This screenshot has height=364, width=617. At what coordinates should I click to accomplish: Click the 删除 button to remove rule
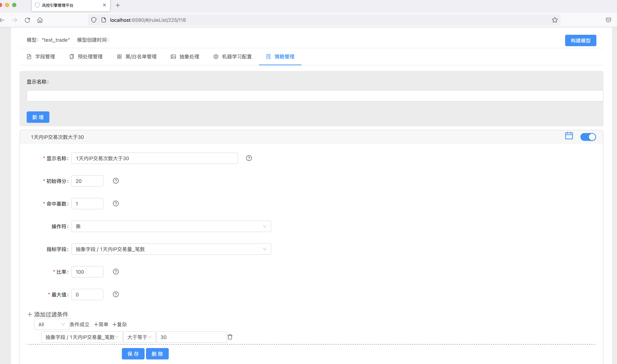point(157,354)
